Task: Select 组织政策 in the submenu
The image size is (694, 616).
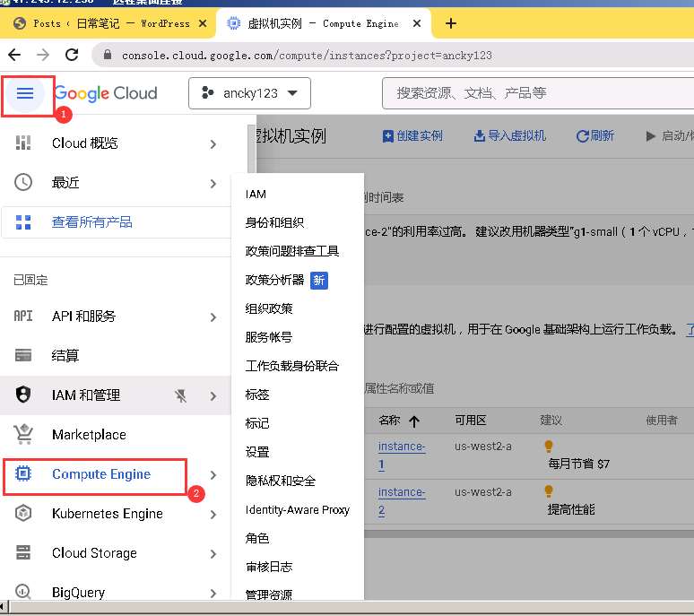Action: pos(269,308)
